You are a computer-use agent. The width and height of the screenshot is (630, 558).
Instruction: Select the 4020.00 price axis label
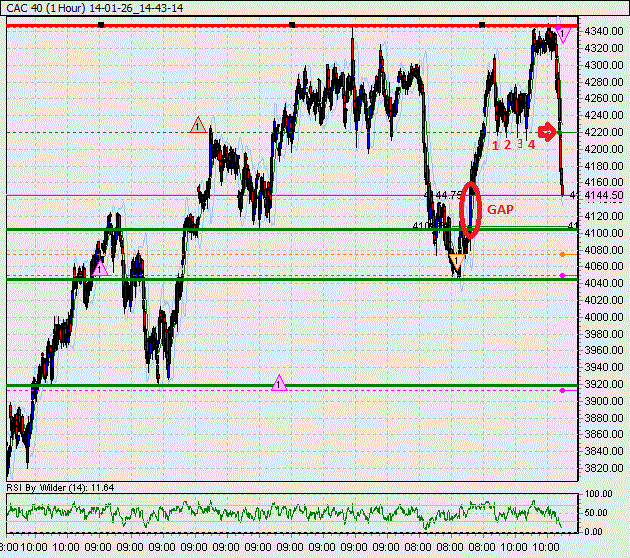coord(604,300)
